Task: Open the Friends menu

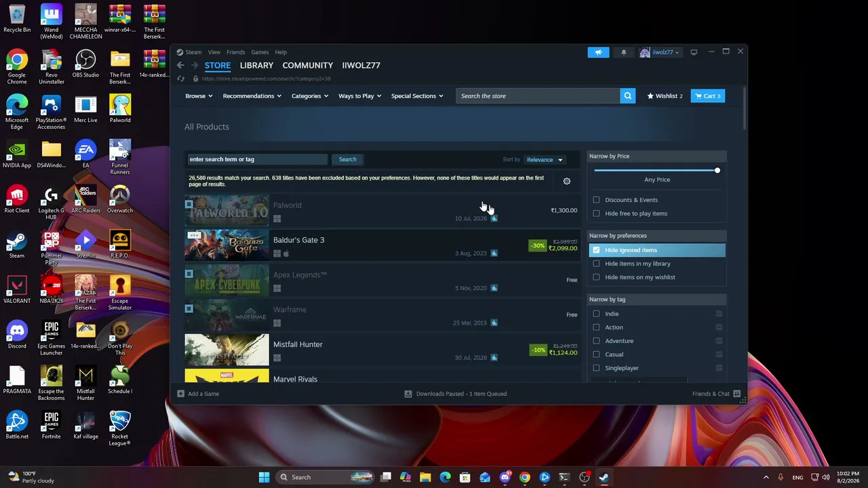Action: pyautogui.click(x=236, y=52)
